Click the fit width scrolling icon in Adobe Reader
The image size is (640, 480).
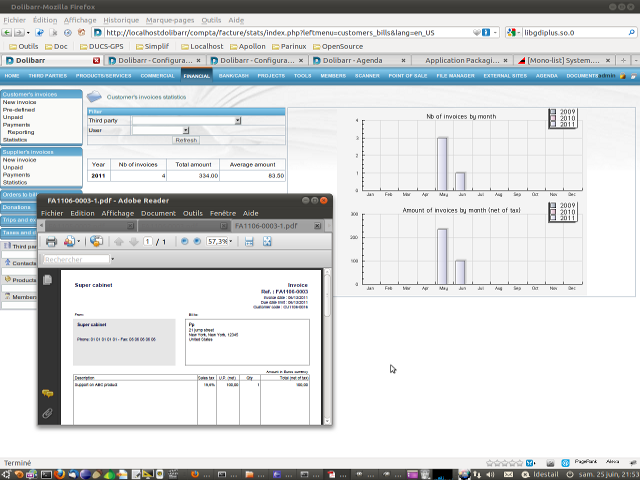249,242
